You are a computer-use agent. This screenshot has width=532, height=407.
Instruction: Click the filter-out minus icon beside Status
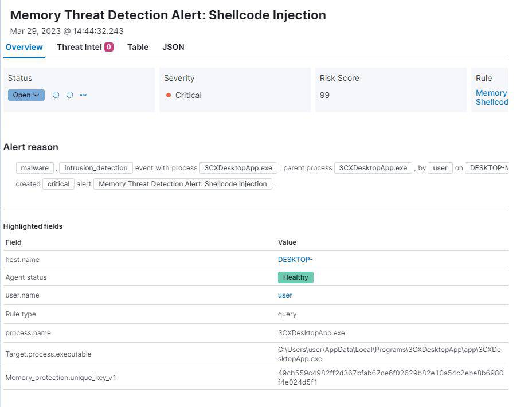69,95
